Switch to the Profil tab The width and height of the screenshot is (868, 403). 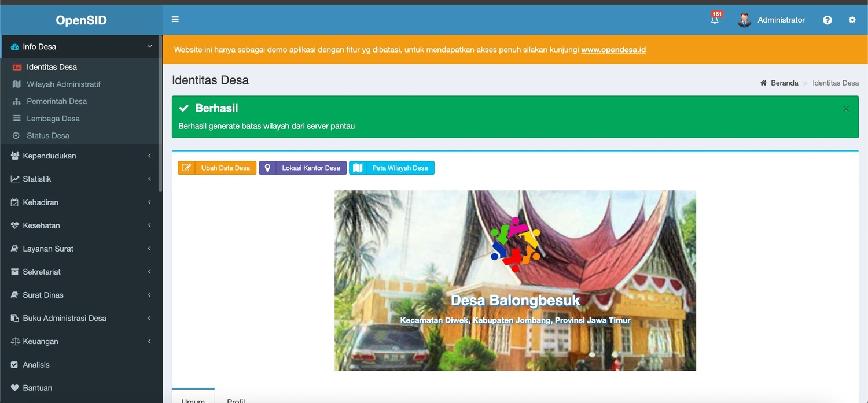pos(236,399)
